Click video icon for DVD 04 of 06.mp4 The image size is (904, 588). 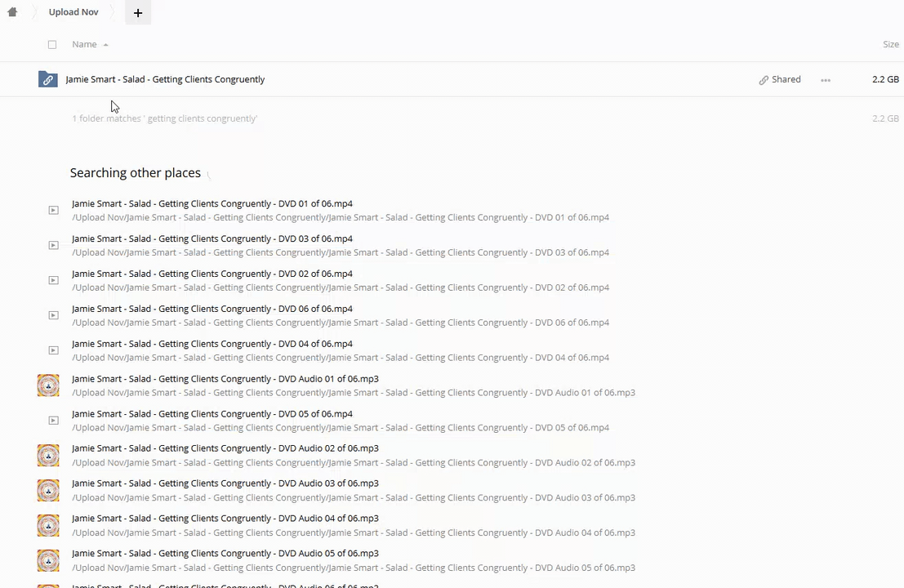(x=53, y=350)
